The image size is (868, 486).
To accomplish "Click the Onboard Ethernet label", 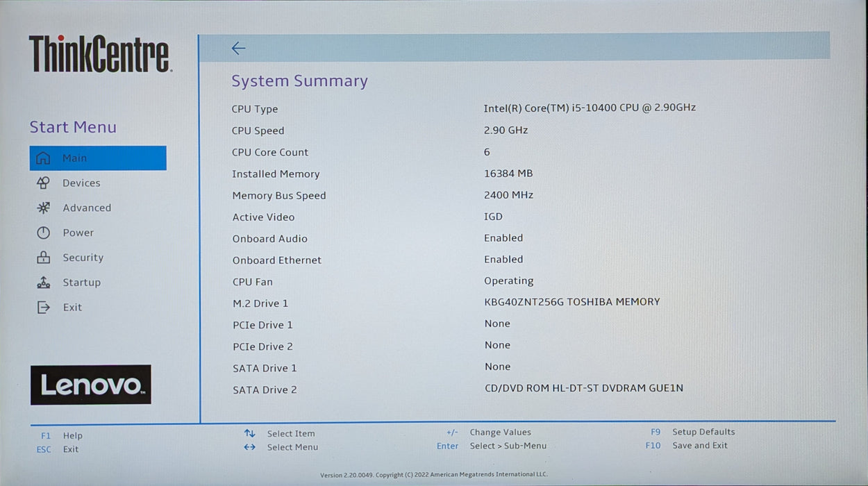I will (277, 260).
